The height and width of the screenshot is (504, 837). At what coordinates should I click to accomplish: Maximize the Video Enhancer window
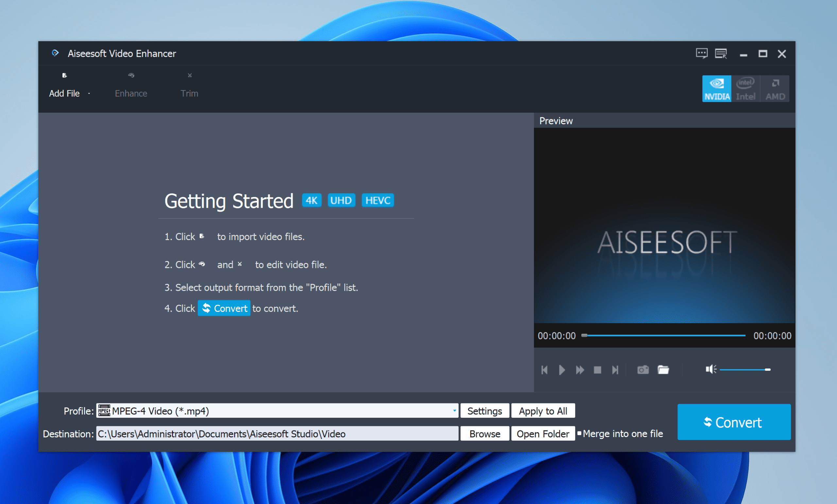[762, 54]
